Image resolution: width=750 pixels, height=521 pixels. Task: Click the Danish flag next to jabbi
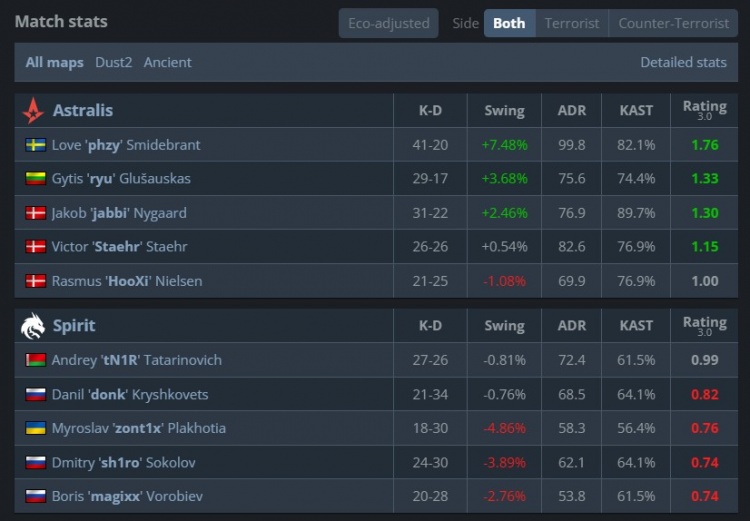click(35, 213)
